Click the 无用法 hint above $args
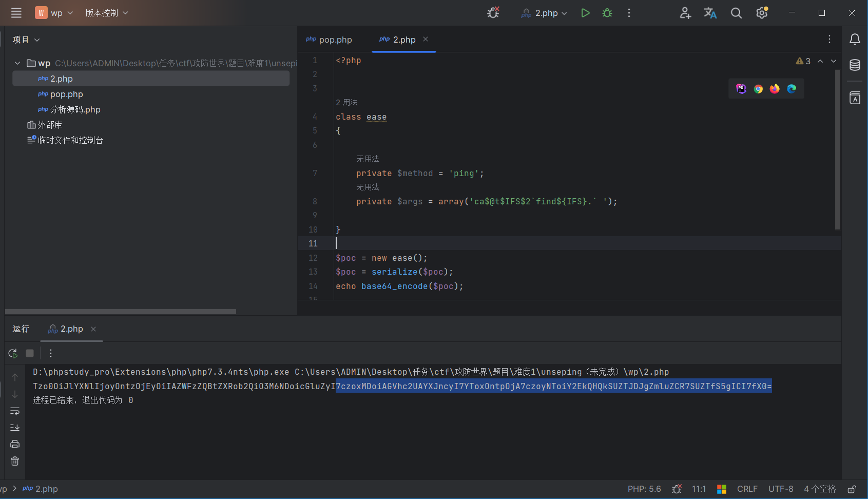868x499 pixels. (x=368, y=187)
